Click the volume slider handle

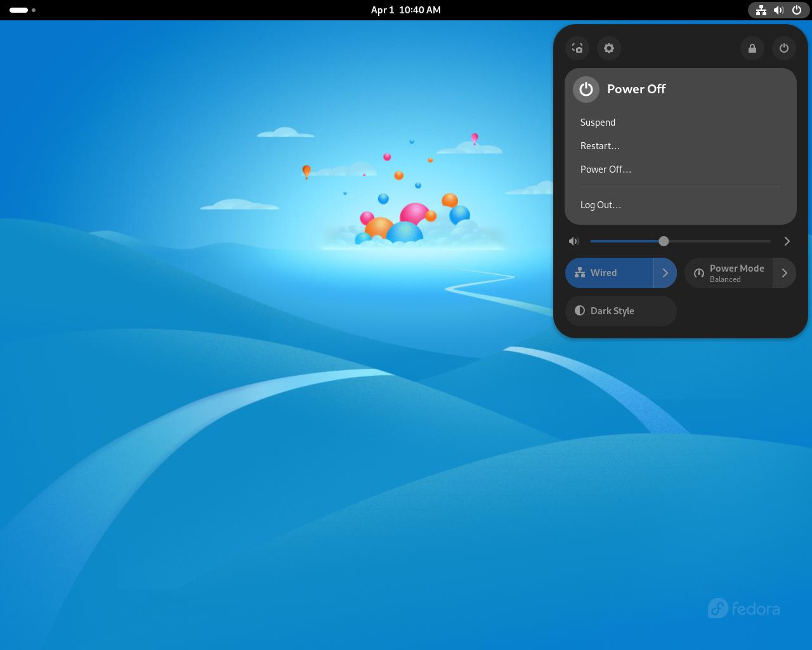pyautogui.click(x=664, y=241)
